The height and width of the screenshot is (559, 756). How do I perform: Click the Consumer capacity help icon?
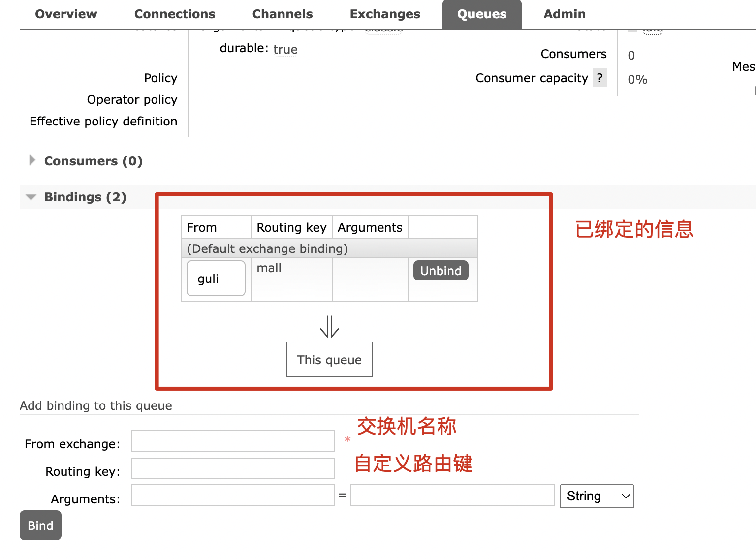click(599, 78)
